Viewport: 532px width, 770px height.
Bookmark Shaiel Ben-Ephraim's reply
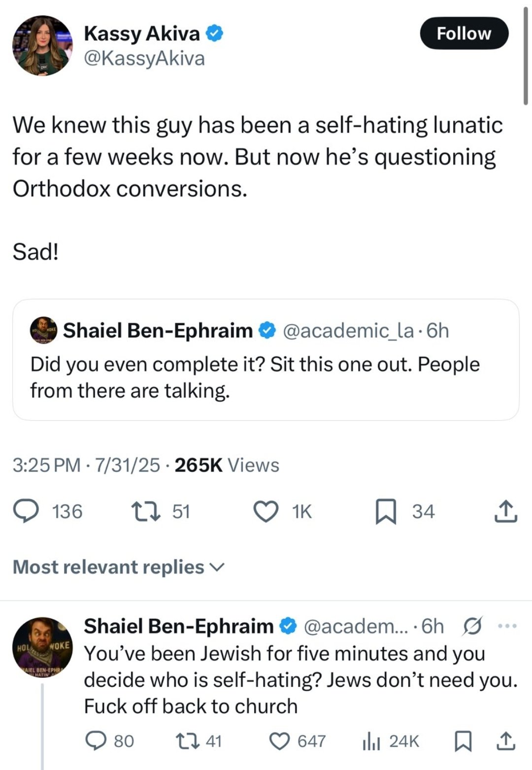[x=462, y=740]
